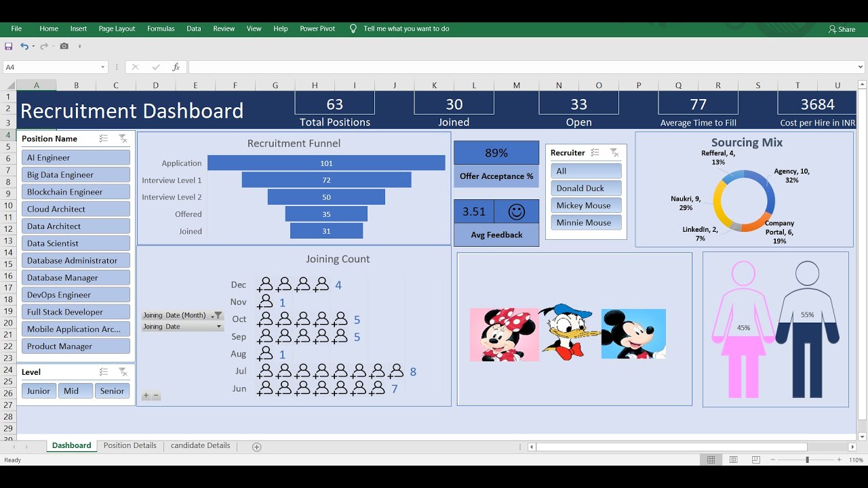868x488 pixels.
Task: Select Donald Duck recruiter slicer button
Action: coord(586,188)
